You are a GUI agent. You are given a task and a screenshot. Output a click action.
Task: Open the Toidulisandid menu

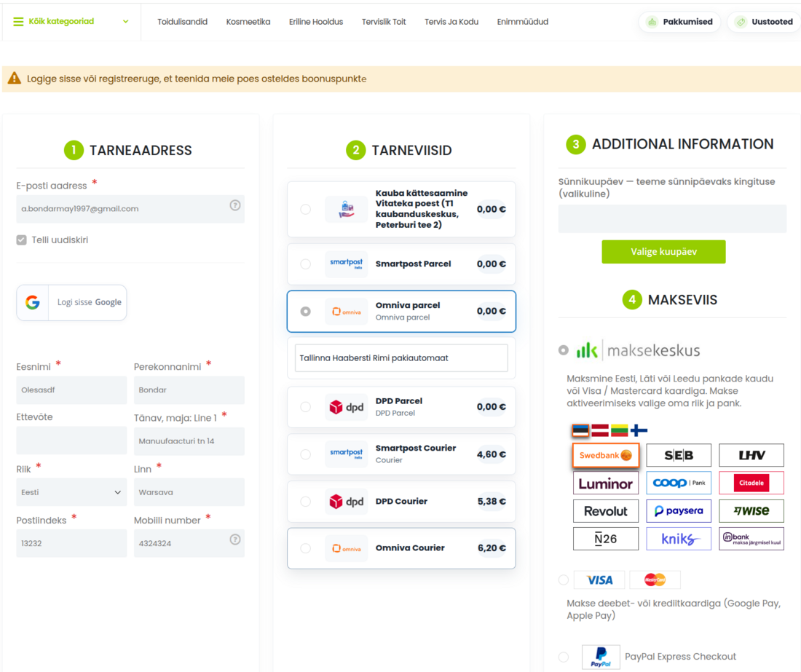tap(182, 22)
